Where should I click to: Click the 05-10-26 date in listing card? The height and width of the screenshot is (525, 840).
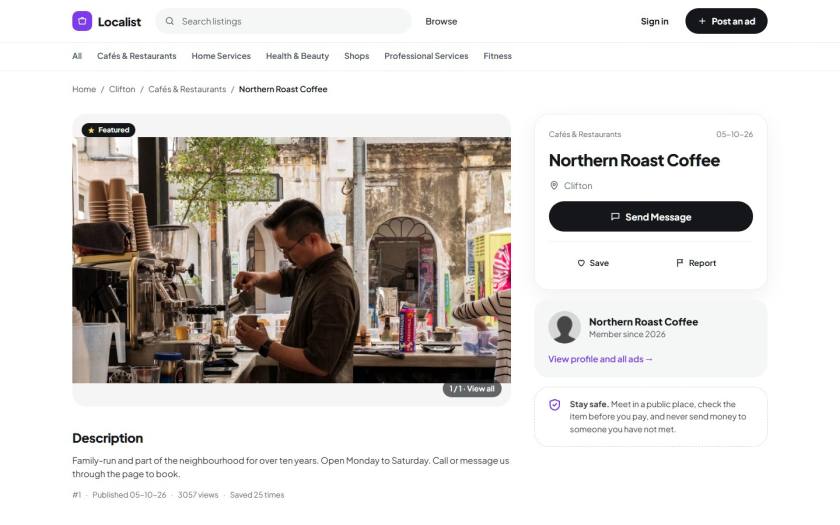click(734, 134)
